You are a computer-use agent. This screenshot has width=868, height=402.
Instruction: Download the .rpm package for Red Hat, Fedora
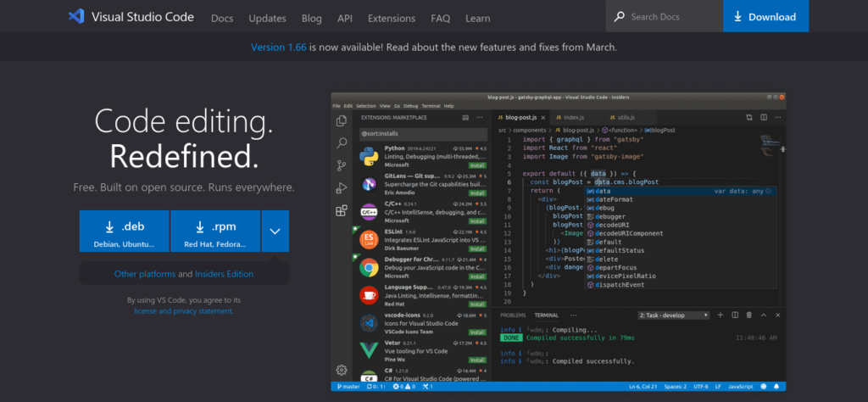(x=215, y=232)
